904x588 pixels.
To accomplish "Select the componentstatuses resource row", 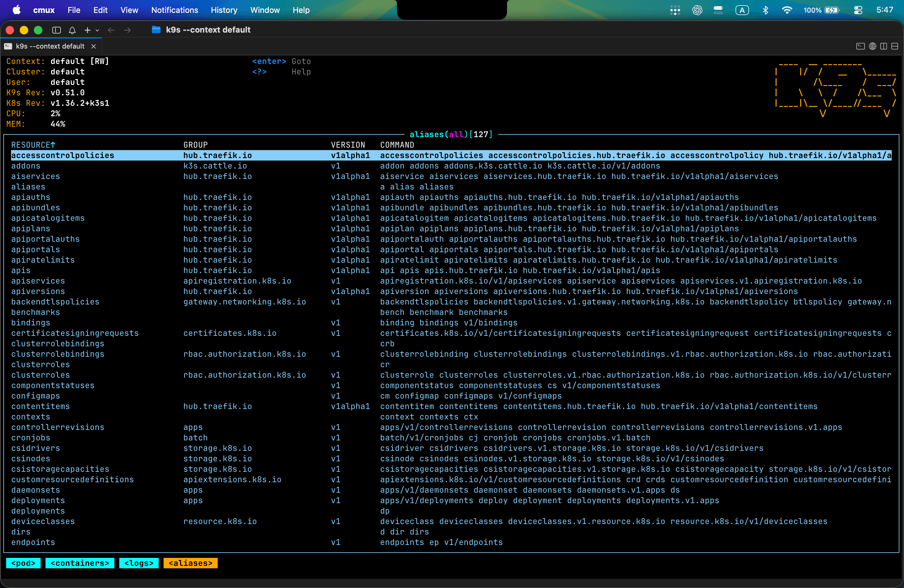I will 451,385.
